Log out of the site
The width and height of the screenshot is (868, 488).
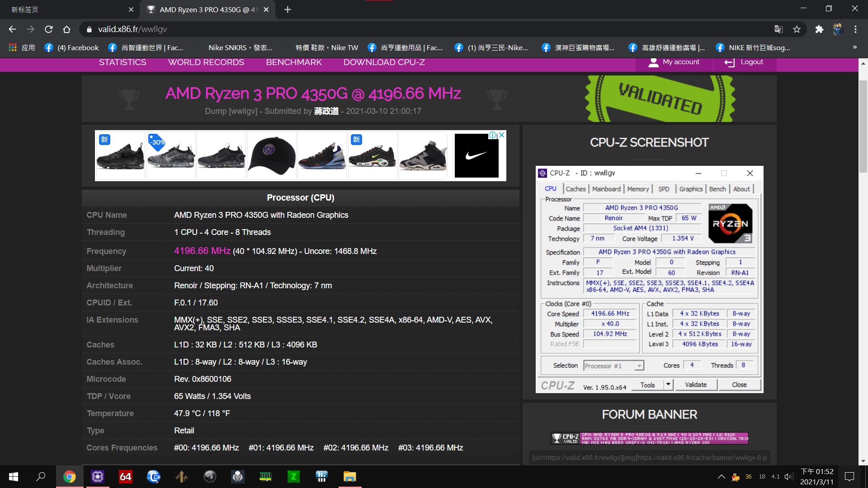(x=744, y=62)
